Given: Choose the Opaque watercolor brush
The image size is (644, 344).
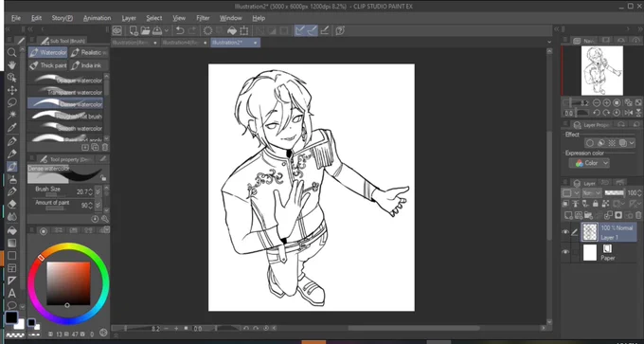Looking at the screenshot, I should (x=65, y=81).
